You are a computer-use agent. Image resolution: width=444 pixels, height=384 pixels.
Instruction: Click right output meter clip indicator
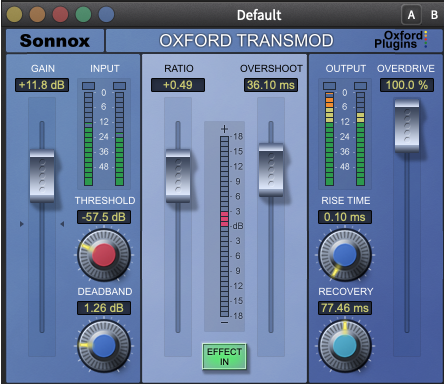pyautogui.click(x=360, y=86)
